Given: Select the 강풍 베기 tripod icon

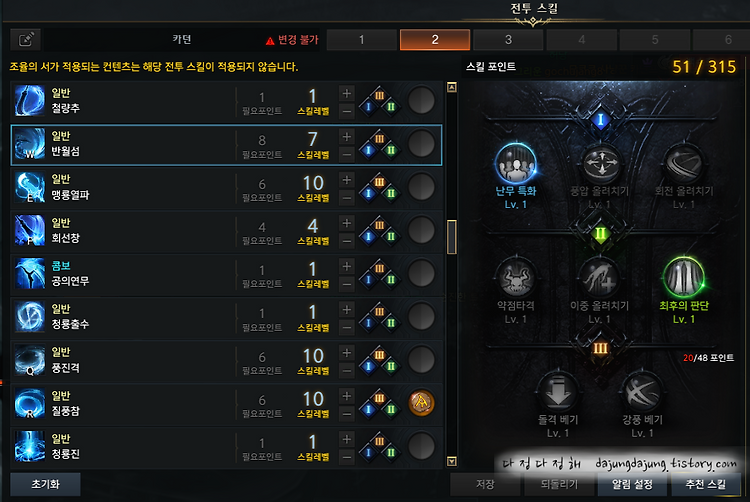Looking at the screenshot, I should pyautogui.click(x=642, y=392).
